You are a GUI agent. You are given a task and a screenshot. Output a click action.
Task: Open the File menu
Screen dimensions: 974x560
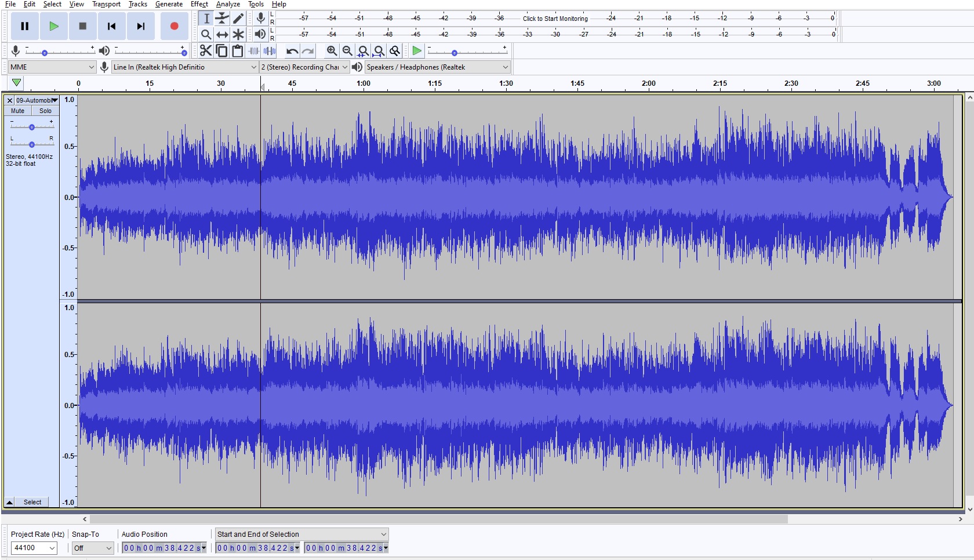point(10,4)
